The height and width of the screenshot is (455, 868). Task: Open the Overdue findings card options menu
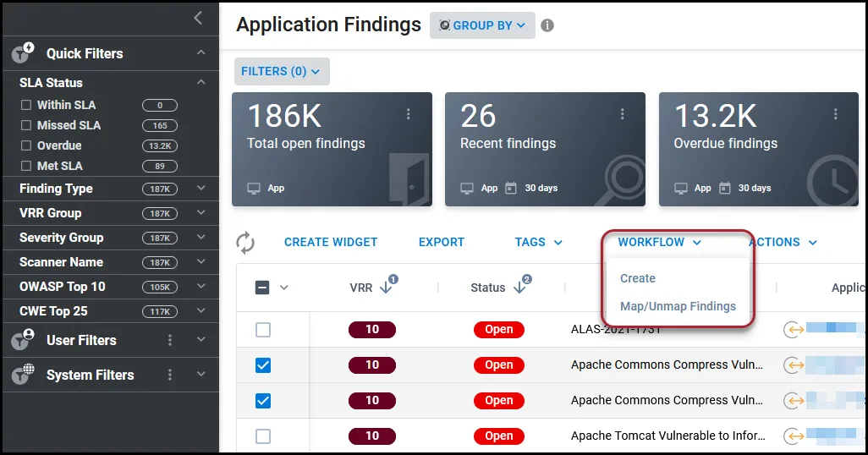pos(835,114)
